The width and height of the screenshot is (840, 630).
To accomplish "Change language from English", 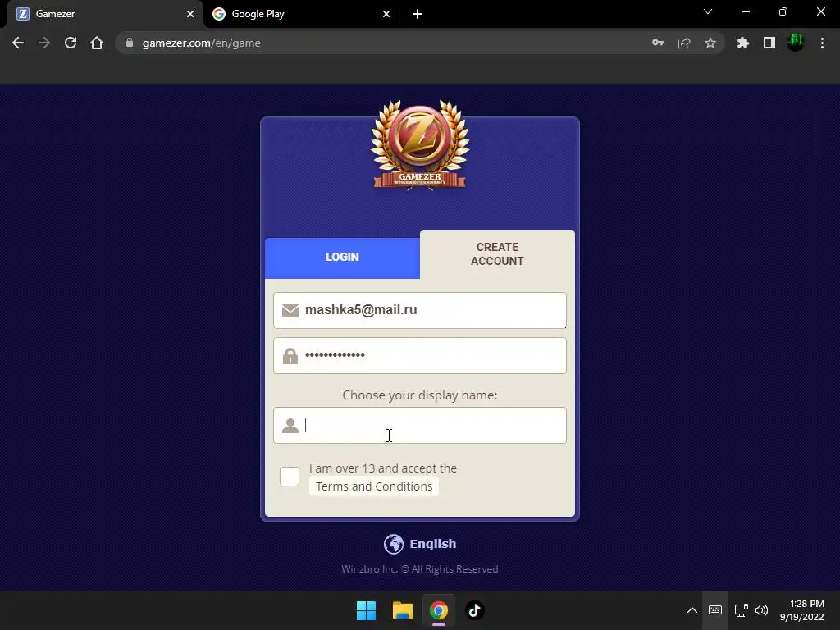I will 433,544.
